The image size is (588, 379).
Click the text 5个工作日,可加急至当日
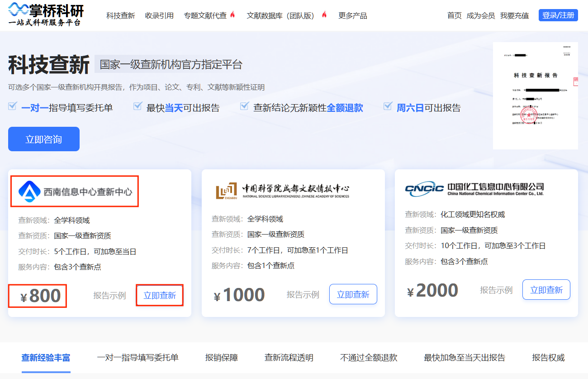tap(95, 251)
